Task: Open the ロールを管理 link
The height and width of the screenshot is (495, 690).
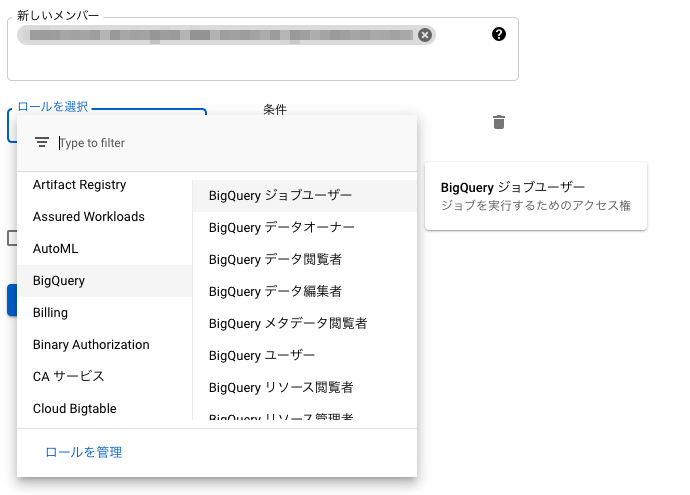Action: click(x=84, y=452)
